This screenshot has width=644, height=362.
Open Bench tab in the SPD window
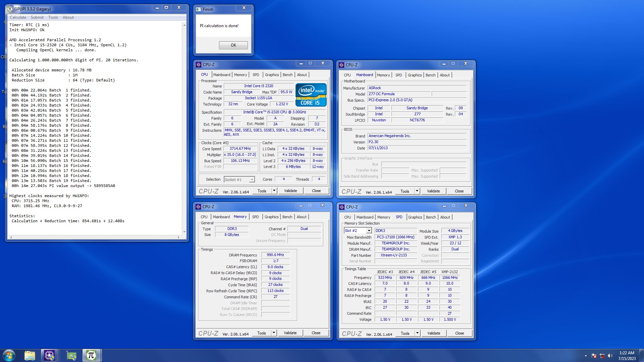(x=431, y=217)
